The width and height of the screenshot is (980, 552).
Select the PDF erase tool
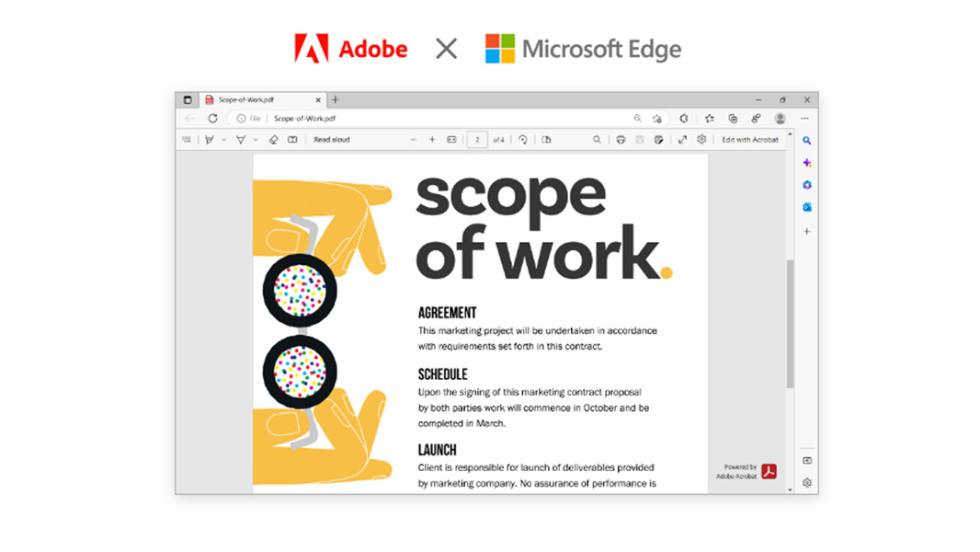coord(273,140)
